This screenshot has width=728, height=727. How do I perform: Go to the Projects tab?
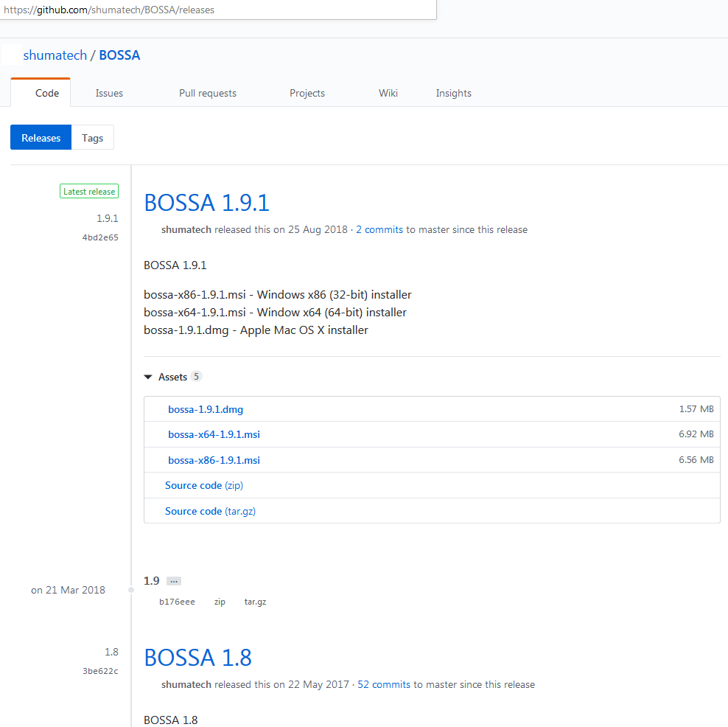pyautogui.click(x=307, y=93)
